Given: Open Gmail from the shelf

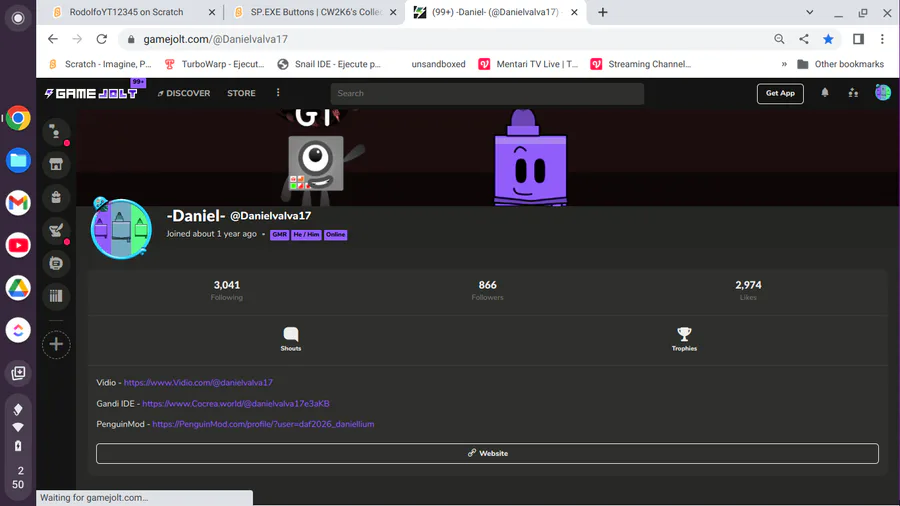Looking at the screenshot, I should pyautogui.click(x=18, y=203).
